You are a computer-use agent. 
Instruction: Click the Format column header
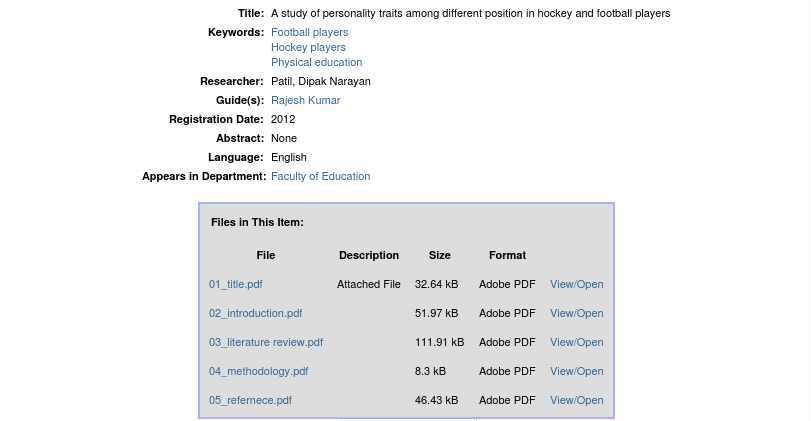coord(507,255)
